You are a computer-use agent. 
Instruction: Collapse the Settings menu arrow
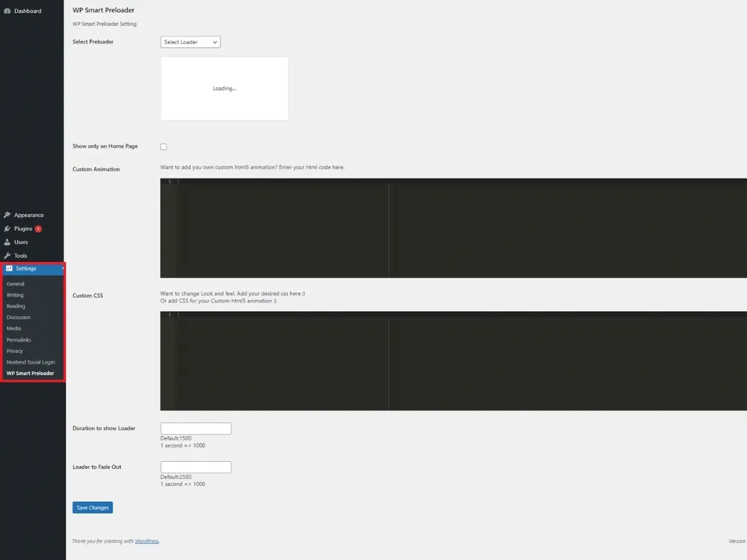point(62,268)
